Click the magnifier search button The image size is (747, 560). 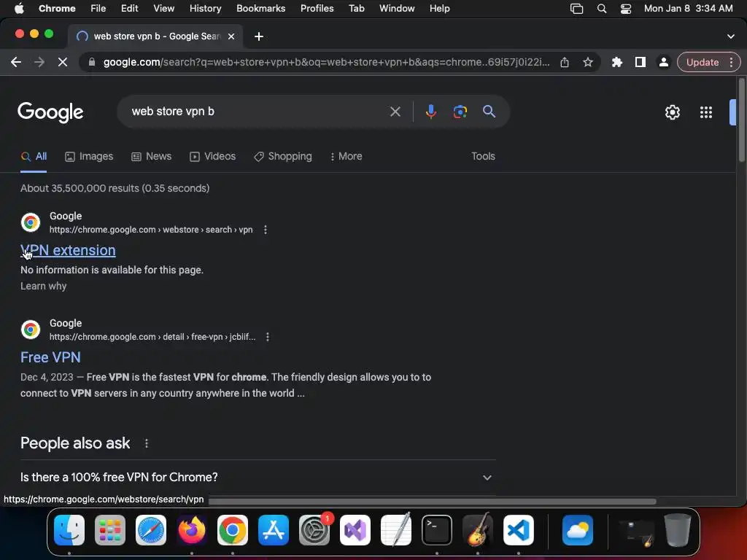pyautogui.click(x=489, y=112)
